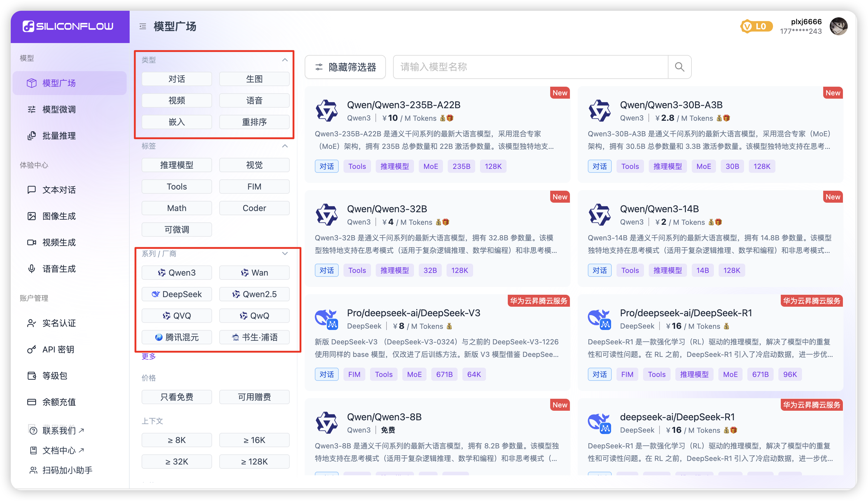Click the API 密钥 key icon
This screenshot has width=868, height=501.
32,349
